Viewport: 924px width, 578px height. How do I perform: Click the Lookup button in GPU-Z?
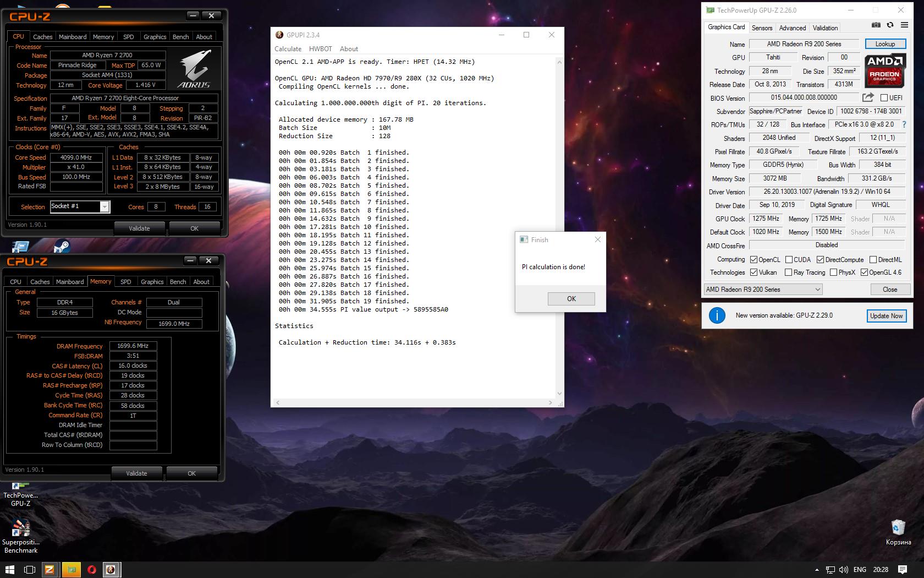[884, 44]
